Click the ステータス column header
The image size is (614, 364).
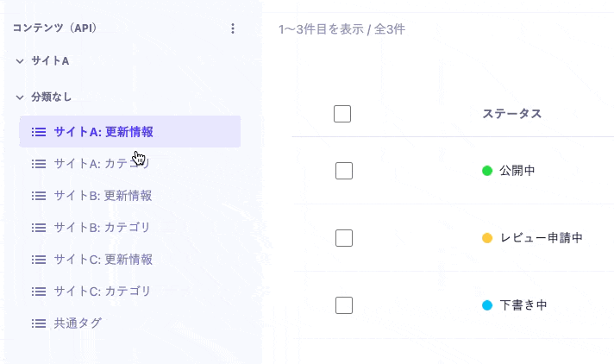tap(511, 114)
